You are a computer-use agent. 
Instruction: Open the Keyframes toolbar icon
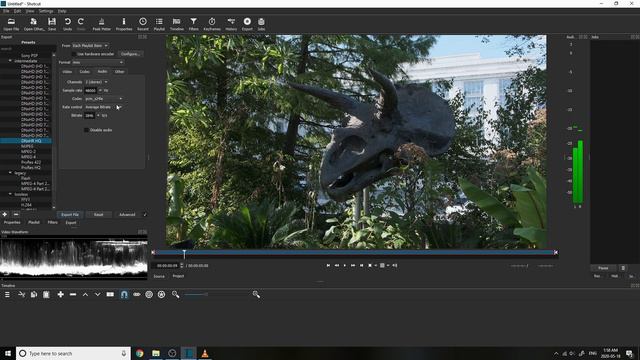pyautogui.click(x=212, y=24)
